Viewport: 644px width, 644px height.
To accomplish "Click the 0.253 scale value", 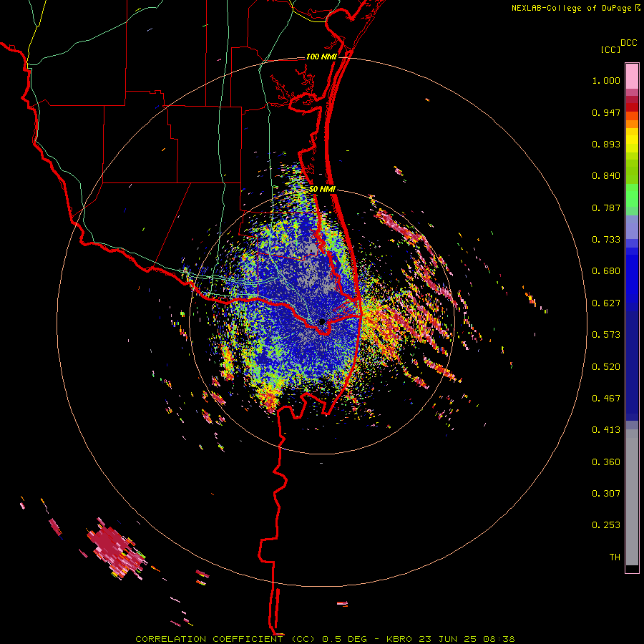I will 606,525.
